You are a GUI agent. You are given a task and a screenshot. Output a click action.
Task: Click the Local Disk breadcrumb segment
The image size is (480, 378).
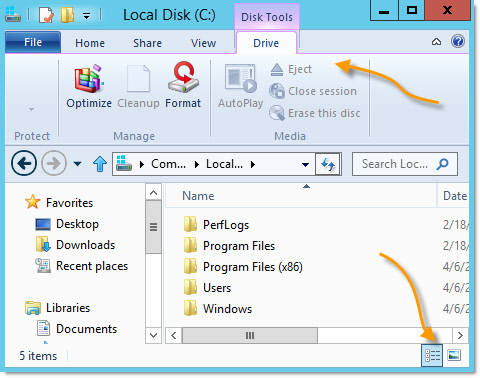coord(224,164)
